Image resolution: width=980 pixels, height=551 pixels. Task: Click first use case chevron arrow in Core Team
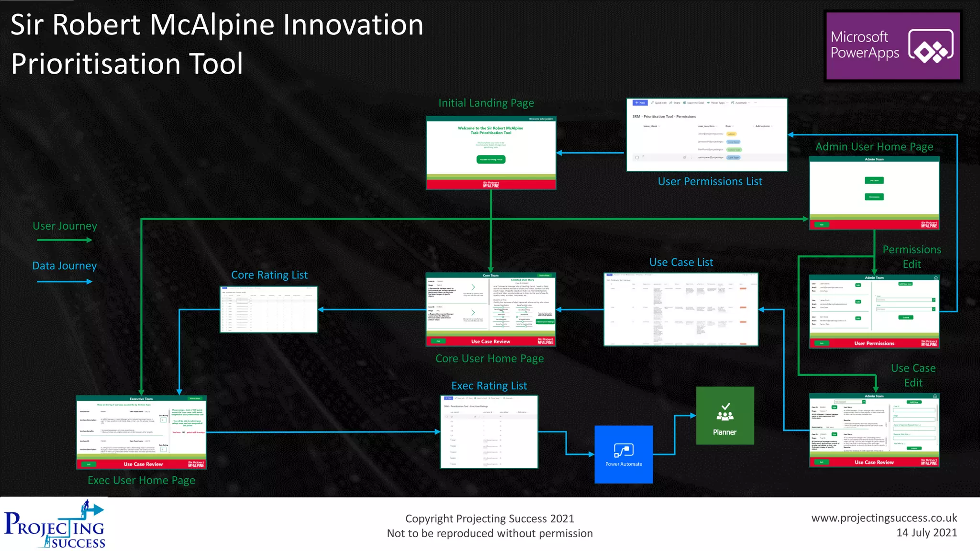pos(473,287)
